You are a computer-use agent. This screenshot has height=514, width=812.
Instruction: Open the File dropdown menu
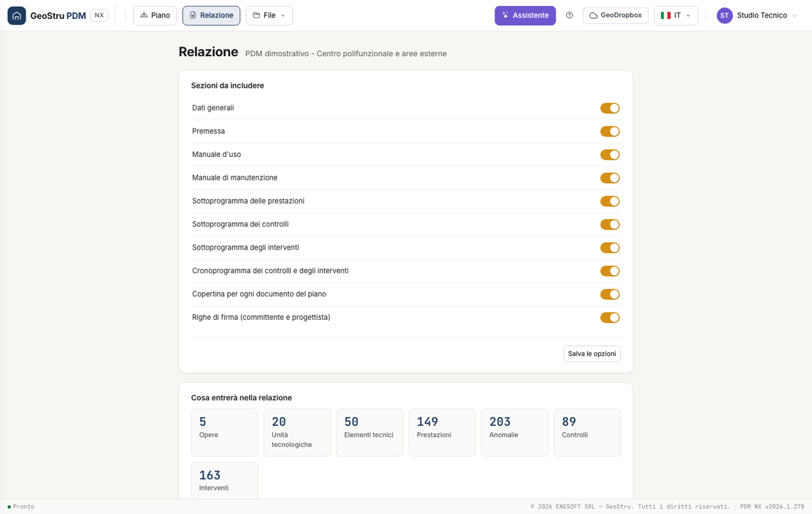coord(269,16)
